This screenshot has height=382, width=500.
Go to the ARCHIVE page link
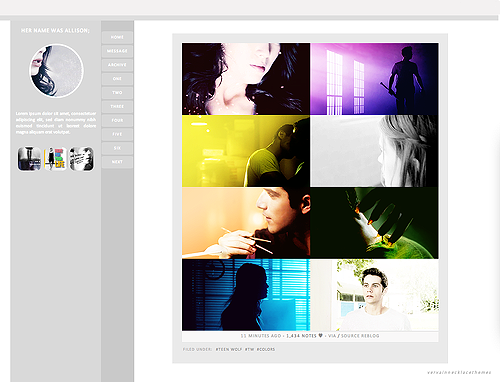pos(117,65)
